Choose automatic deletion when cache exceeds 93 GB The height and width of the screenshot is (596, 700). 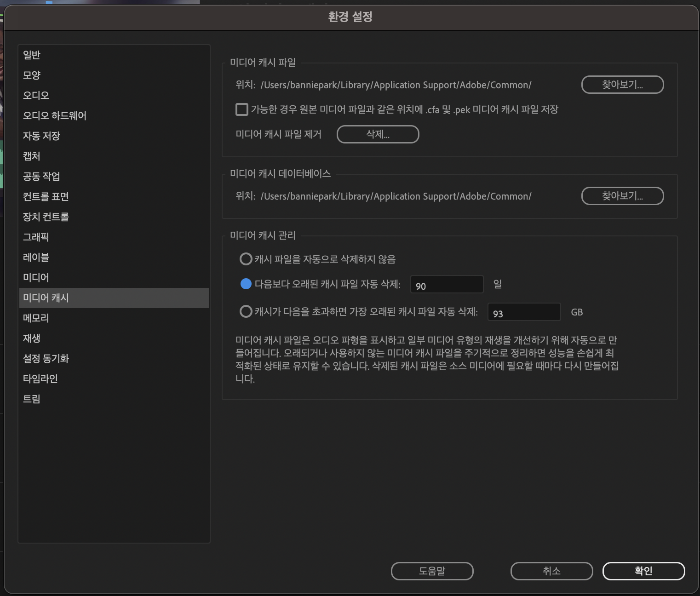click(246, 312)
